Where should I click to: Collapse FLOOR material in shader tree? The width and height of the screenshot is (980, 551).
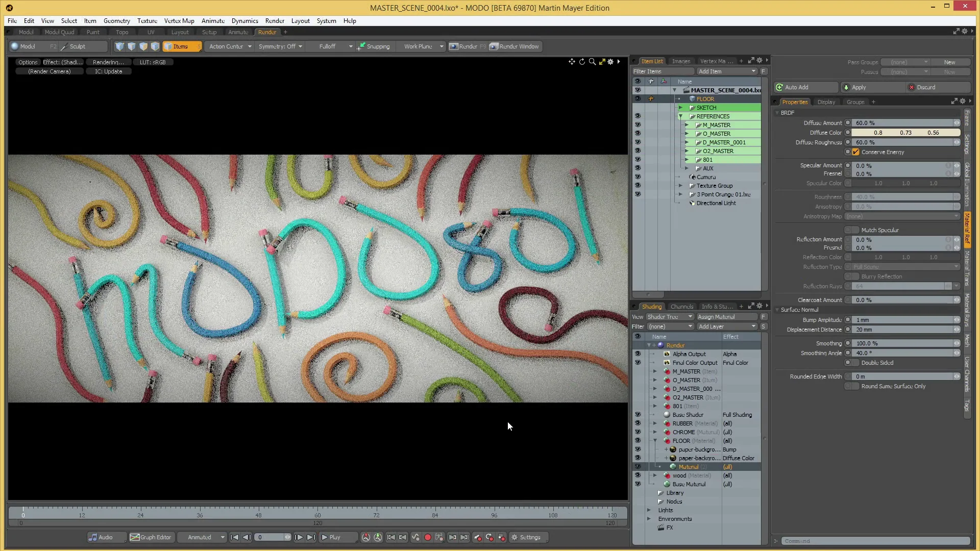coord(655,441)
